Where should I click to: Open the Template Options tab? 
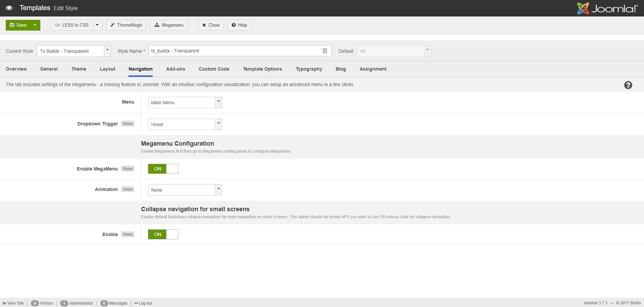[262, 69]
